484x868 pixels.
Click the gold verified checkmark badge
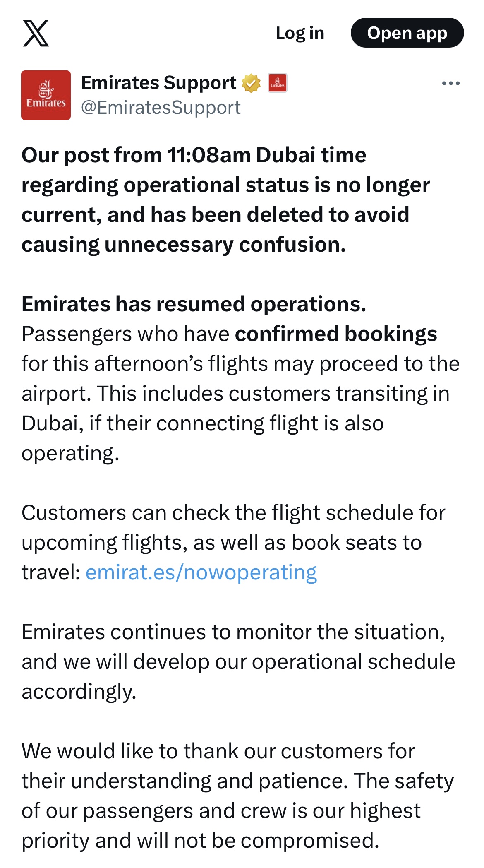click(251, 83)
